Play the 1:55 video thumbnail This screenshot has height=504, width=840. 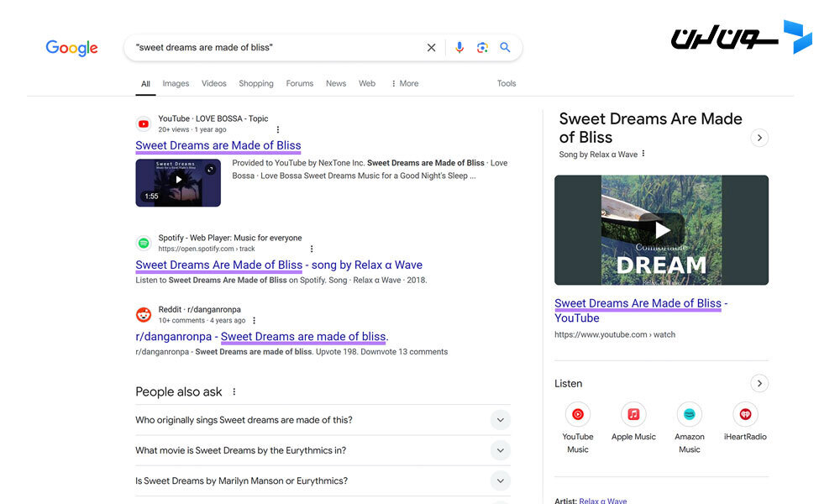point(178,182)
